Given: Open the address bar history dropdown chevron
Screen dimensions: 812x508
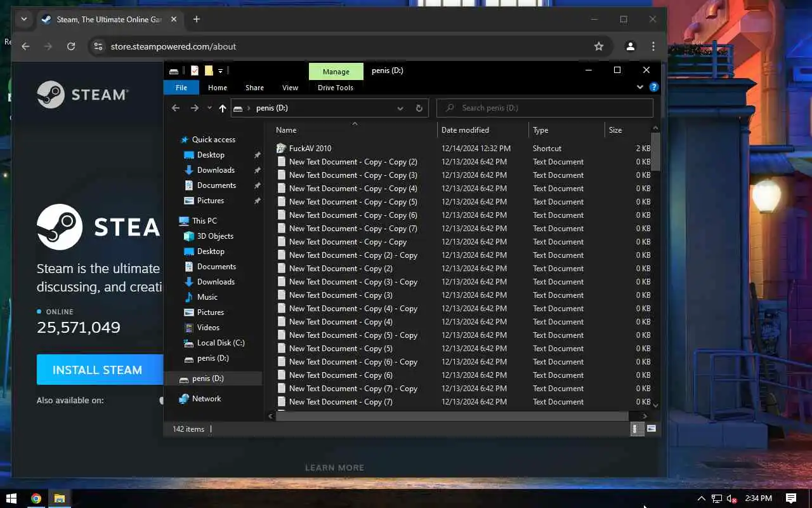Looking at the screenshot, I should click(x=400, y=108).
